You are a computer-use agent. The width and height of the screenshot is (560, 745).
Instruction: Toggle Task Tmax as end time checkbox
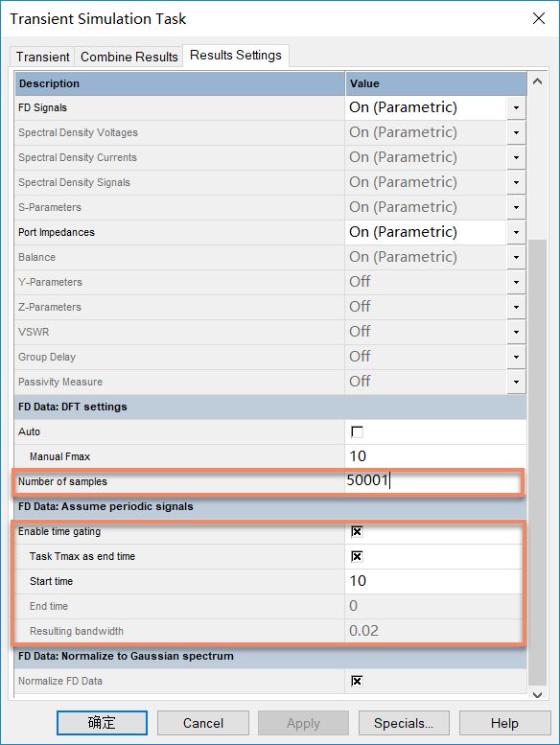[357, 556]
